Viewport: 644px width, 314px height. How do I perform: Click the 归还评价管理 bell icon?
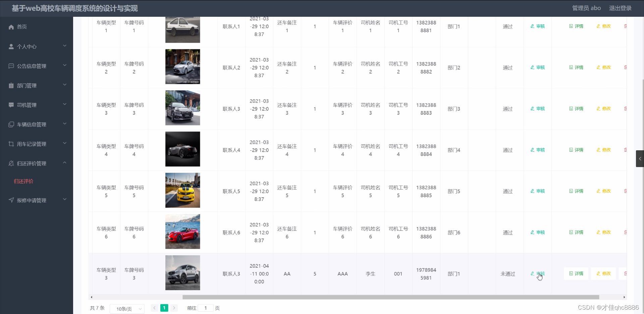coord(11,163)
